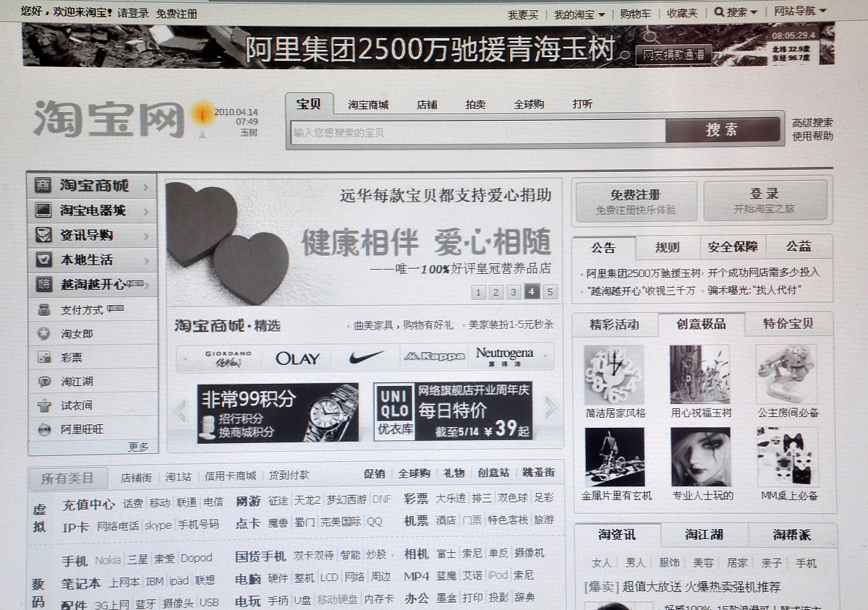Open 简洁居家风格 clock thumbnail
The height and width of the screenshot is (610, 868).
point(614,374)
